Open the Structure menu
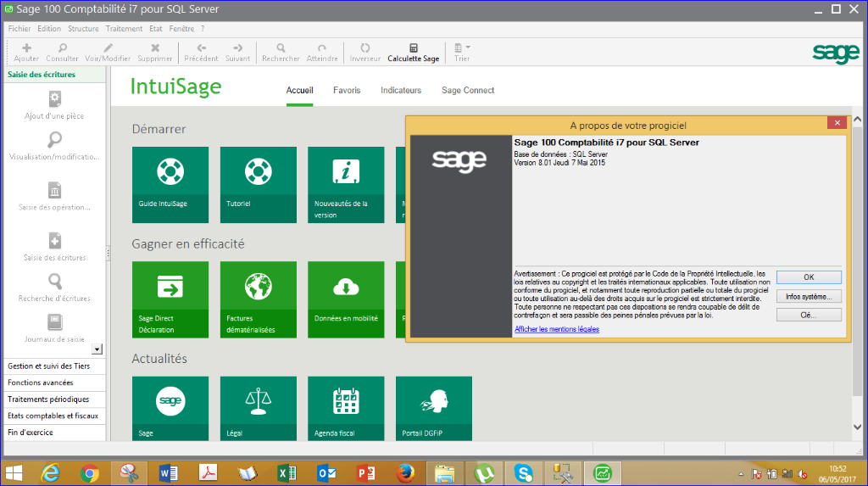 pos(83,28)
